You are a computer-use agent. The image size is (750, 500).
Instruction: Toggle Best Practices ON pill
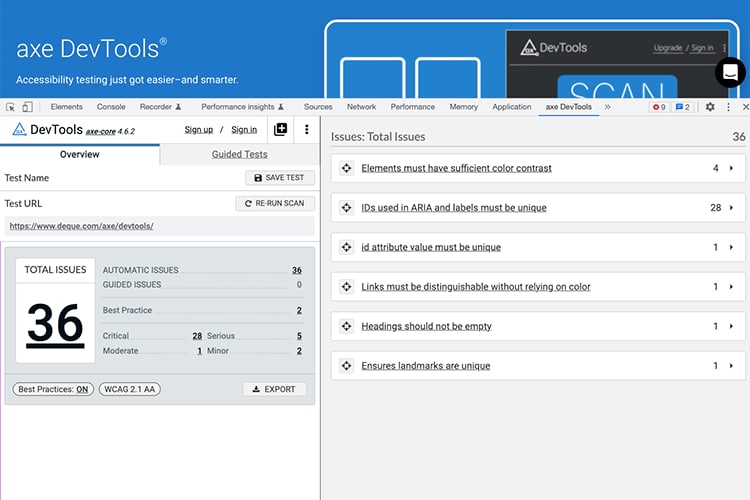pyautogui.click(x=53, y=389)
